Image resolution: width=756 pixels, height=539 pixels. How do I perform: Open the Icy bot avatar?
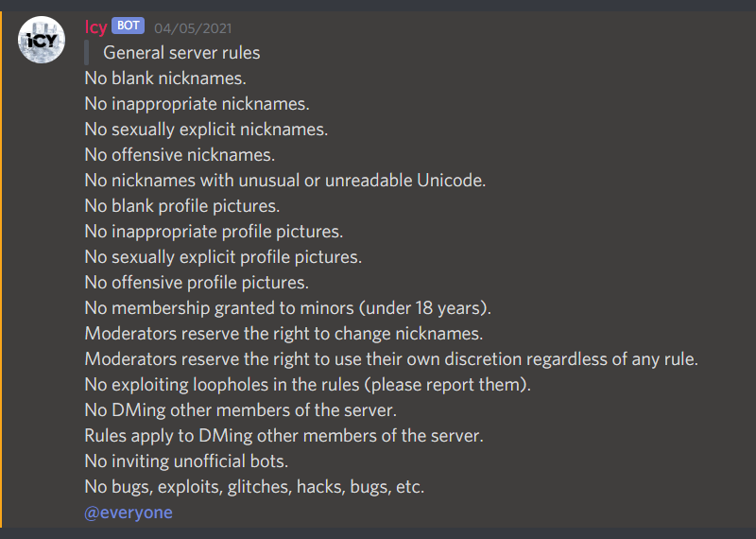[42, 40]
